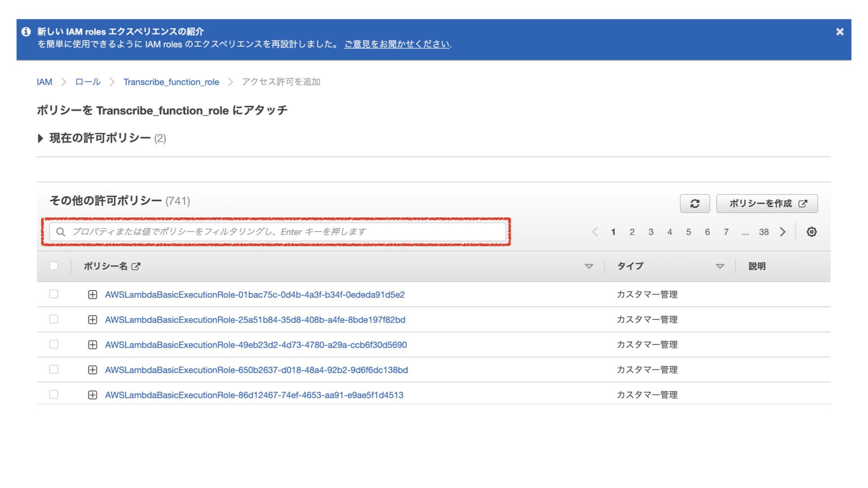Check the AWSLambdaBasicExecutionRole-01bac75c row checkbox
The image size is (868, 488).
click(x=54, y=294)
